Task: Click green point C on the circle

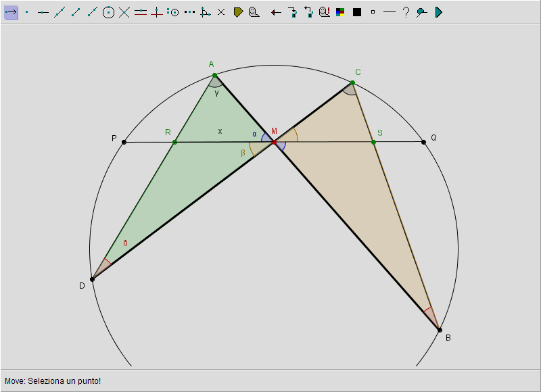Action: (352, 82)
